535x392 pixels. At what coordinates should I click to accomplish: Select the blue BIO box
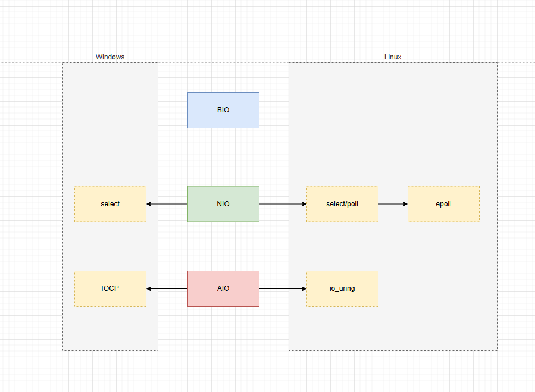(223, 110)
